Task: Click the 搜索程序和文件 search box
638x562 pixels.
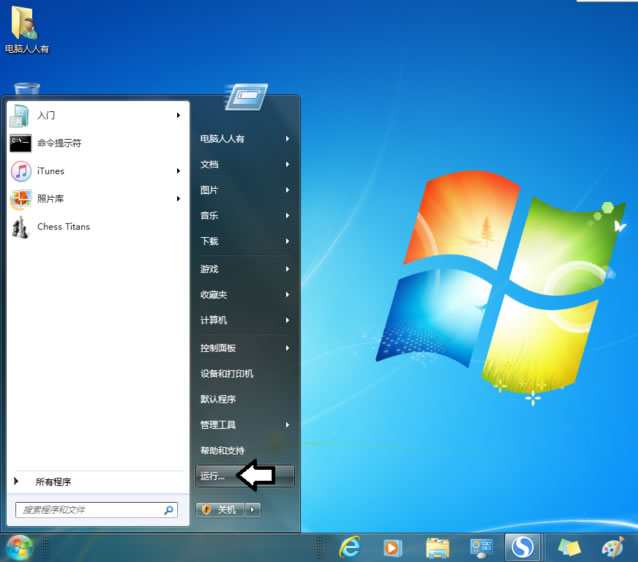Action: coord(96,510)
